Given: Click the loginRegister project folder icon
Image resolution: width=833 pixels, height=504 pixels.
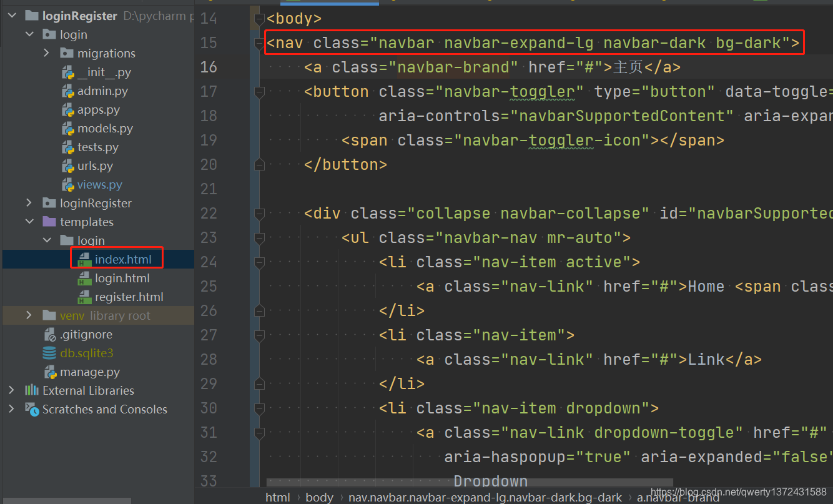Looking at the screenshot, I should coord(32,16).
